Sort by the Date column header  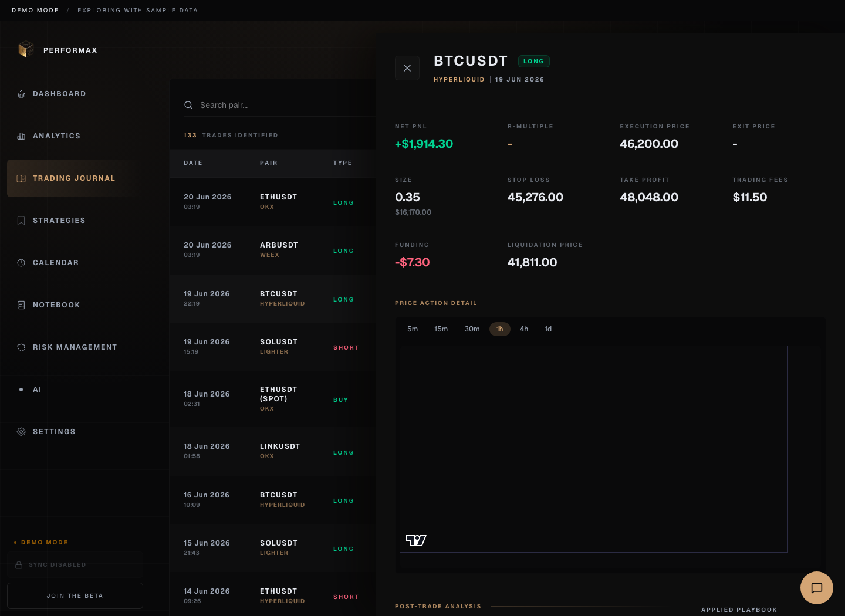click(193, 163)
